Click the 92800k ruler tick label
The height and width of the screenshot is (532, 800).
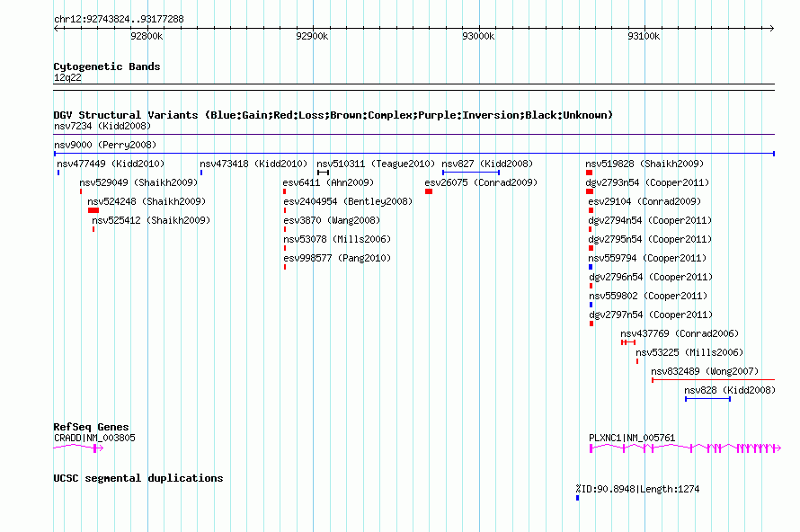point(147,36)
